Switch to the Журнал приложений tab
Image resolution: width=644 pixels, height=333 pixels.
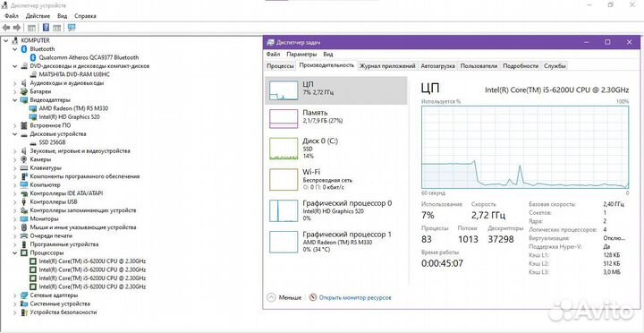coord(387,65)
